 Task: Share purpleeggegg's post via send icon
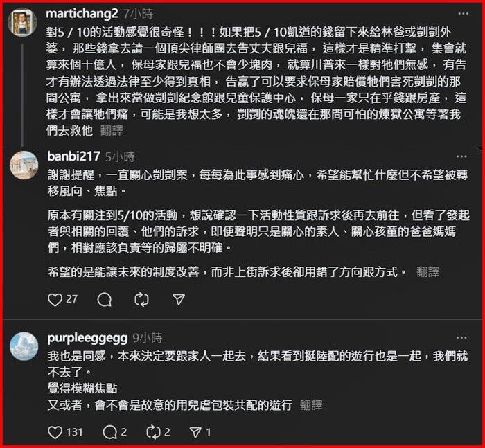pyautogui.click(x=195, y=432)
